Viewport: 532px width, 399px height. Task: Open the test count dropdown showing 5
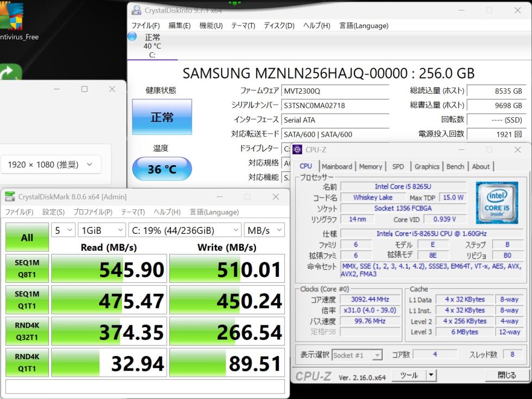63,231
